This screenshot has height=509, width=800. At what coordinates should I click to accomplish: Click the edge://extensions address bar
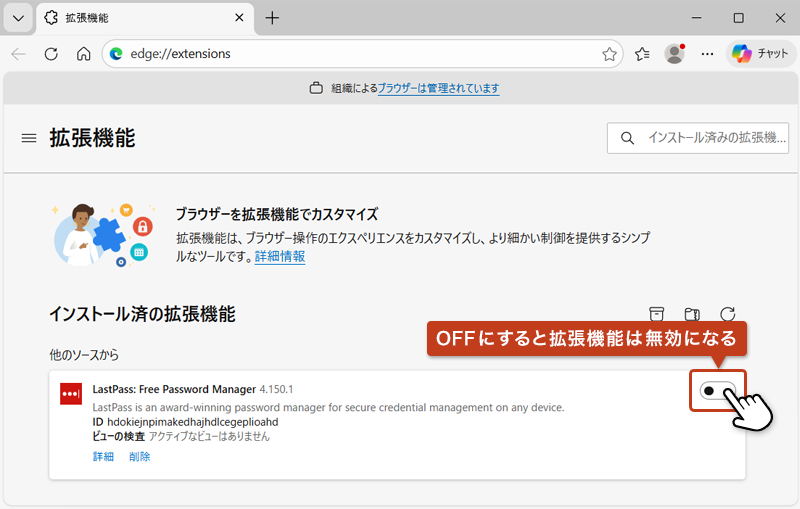coord(362,54)
